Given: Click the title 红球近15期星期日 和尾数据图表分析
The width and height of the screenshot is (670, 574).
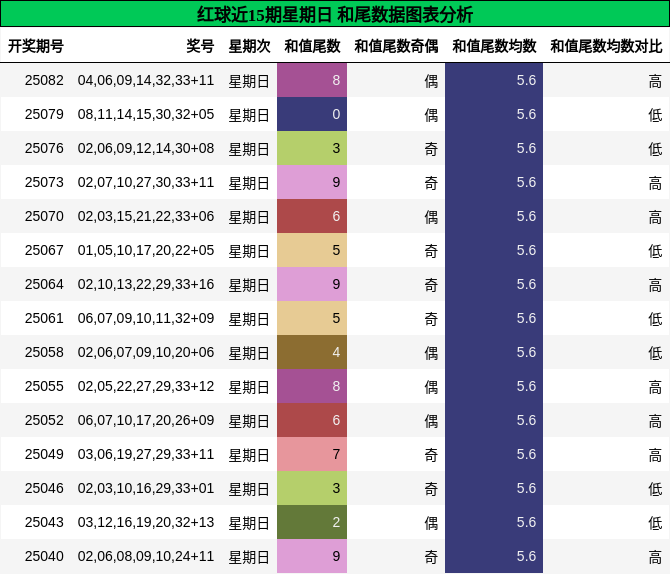Looking at the screenshot, I should coord(335,15).
